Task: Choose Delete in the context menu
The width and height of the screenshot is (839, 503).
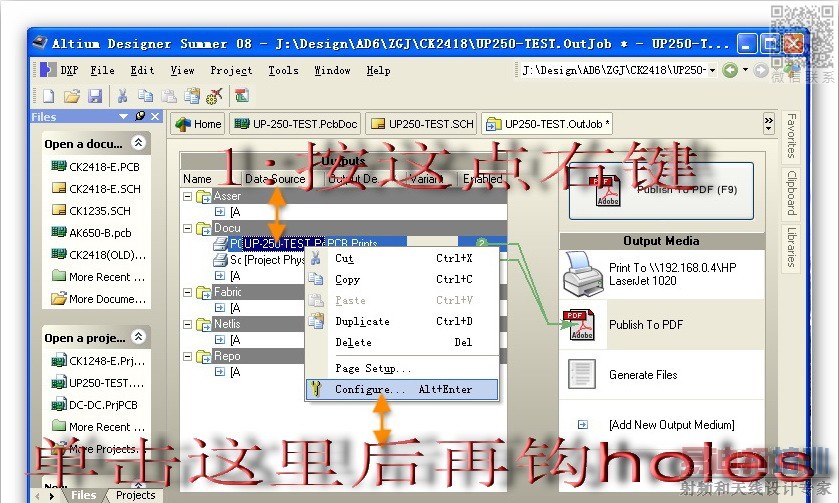Action: click(402, 342)
